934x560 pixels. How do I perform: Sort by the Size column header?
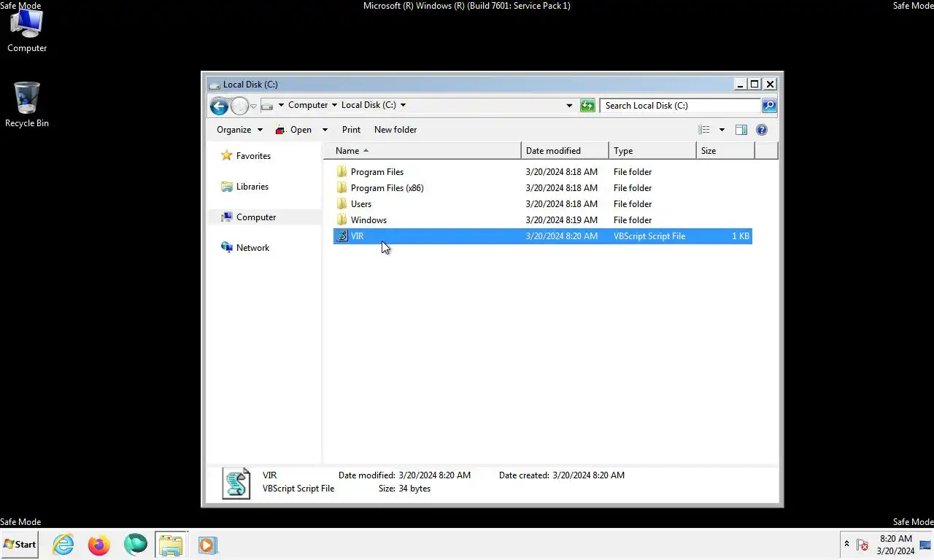click(725, 151)
